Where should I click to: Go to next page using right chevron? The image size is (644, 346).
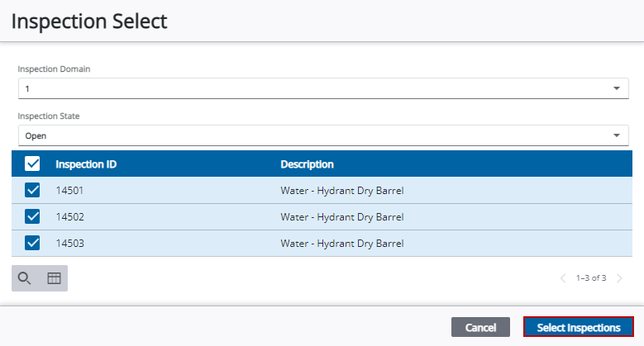pyautogui.click(x=619, y=278)
